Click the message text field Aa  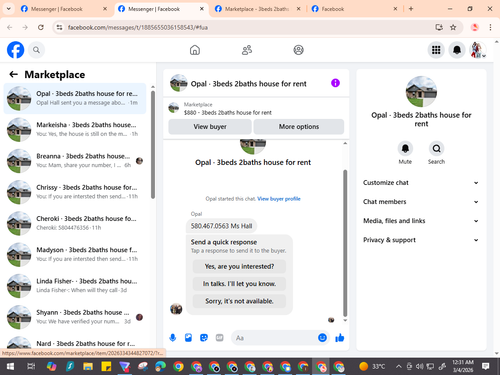pos(275,338)
